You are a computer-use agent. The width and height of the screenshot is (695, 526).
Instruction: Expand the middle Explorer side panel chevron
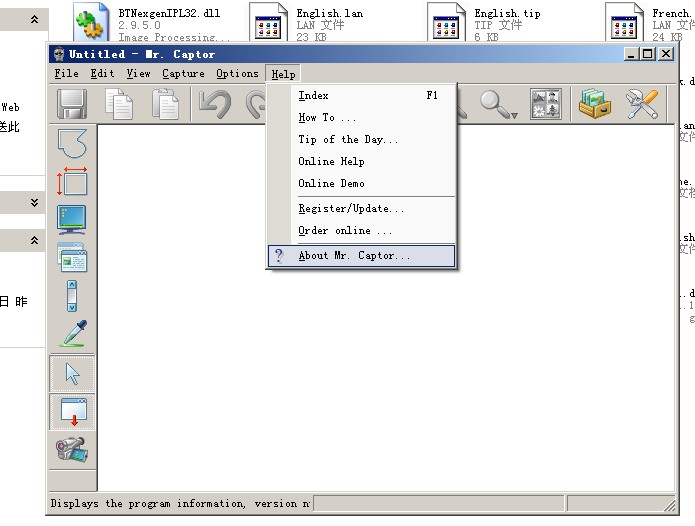pos(34,203)
